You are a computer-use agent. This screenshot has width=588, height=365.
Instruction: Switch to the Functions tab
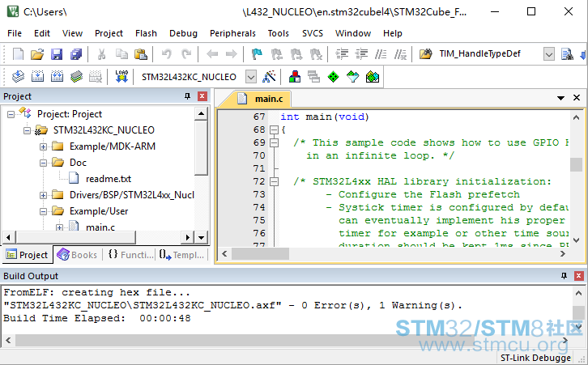[131, 255]
